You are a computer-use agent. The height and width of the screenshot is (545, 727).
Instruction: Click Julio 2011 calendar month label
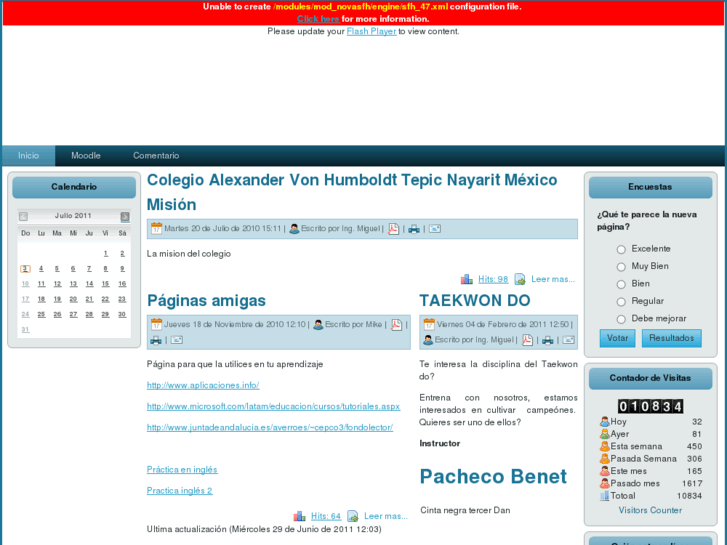[x=73, y=216]
